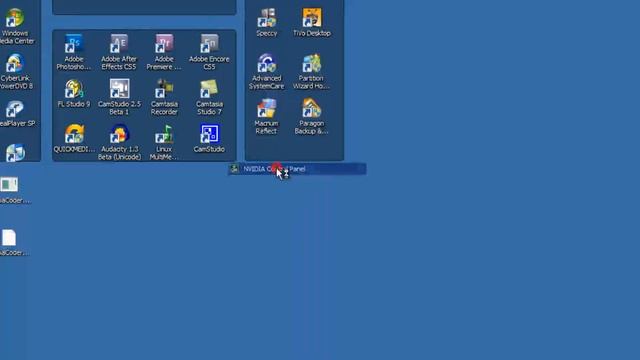The width and height of the screenshot is (640, 360).
Task: Select the upper ...aCoder file with the picture icon
Action: click(x=9, y=185)
